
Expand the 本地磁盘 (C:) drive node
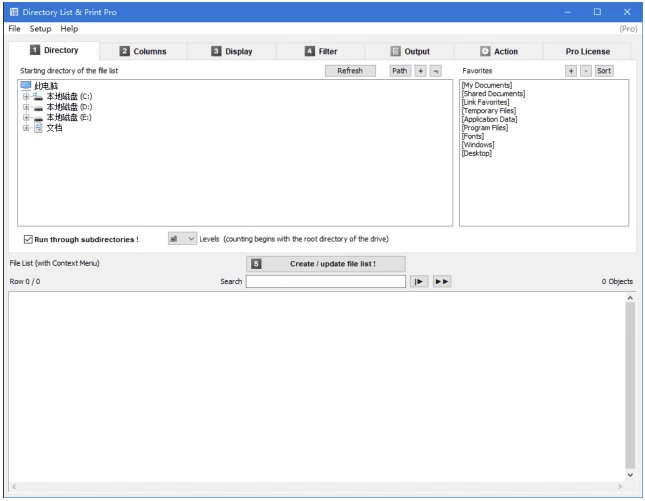click(x=26, y=97)
